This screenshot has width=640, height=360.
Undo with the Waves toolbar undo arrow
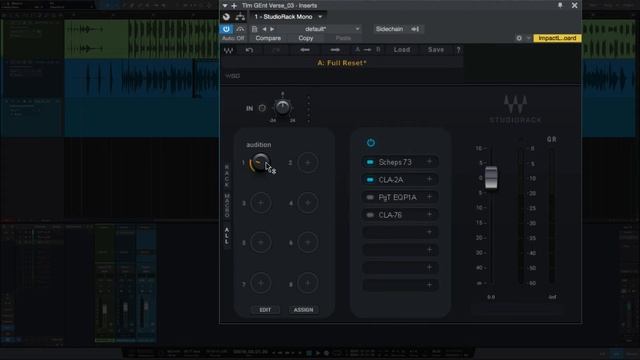click(x=249, y=50)
